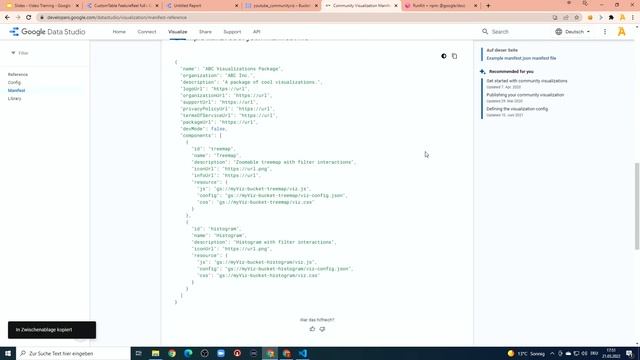Open Defining the visualization config link
The image size is (640, 360).
517,109
